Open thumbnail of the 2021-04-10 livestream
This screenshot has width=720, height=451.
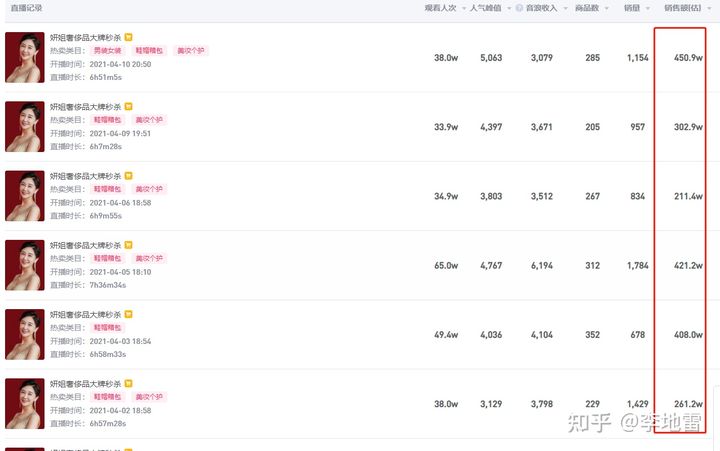click(x=25, y=57)
